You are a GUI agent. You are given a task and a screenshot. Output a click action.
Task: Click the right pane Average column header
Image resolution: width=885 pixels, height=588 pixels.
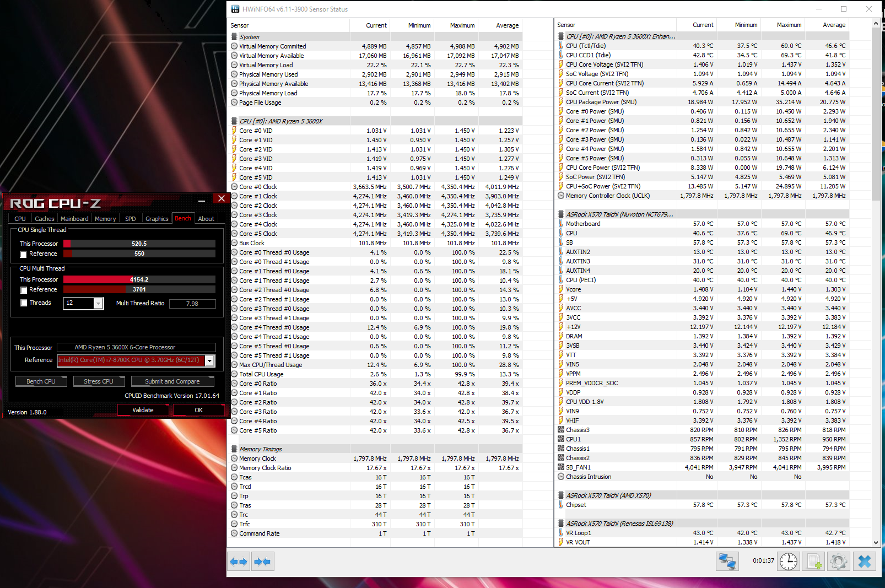827,25
